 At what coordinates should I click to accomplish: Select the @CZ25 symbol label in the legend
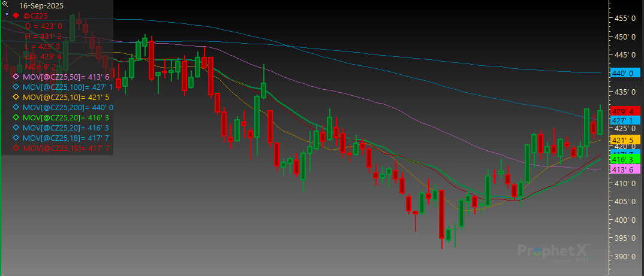tap(35, 16)
